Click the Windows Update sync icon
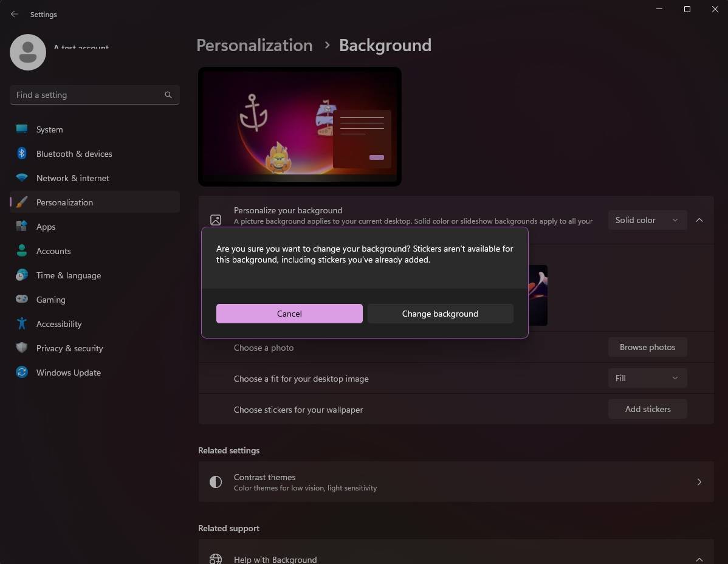728x564 pixels. pos(22,373)
